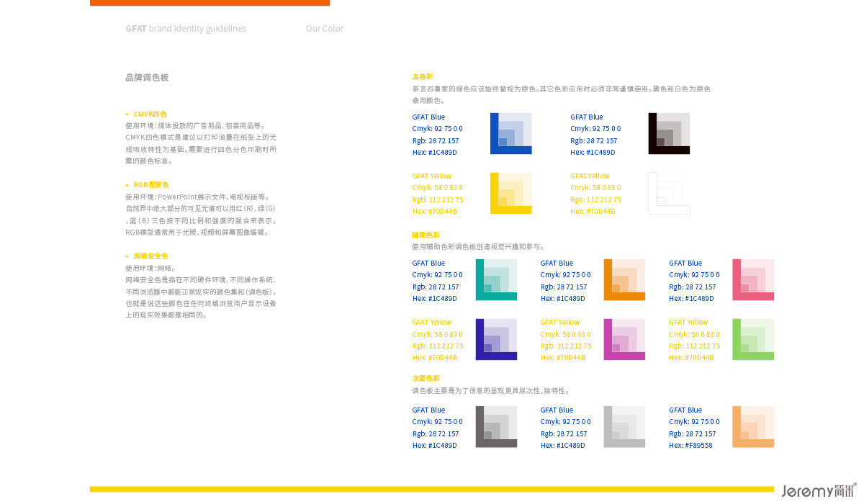Click the 'CMYK四色' section heading
Image resolution: width=864 pixels, height=504 pixels.
click(150, 114)
